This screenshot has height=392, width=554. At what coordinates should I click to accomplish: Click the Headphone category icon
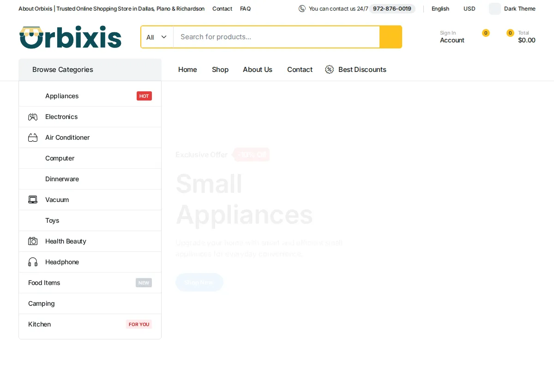coord(33,262)
